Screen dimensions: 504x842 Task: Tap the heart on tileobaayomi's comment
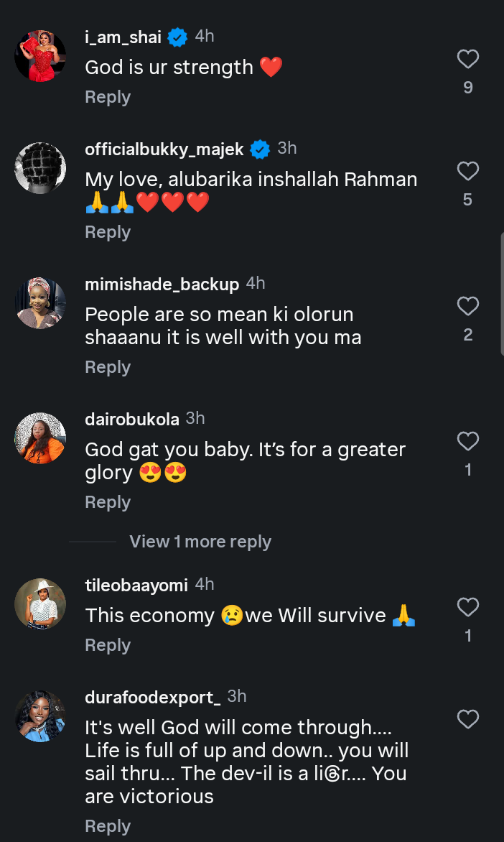[467, 608]
